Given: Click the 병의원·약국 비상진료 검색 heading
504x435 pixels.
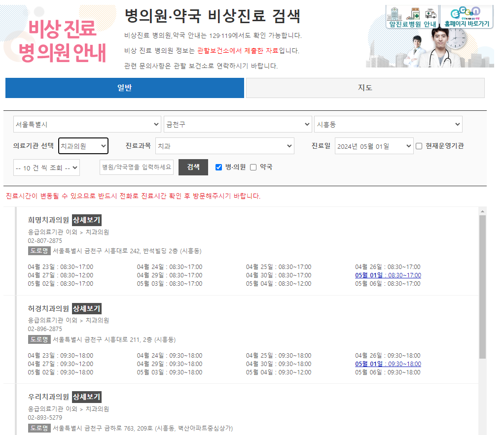Looking at the screenshot, I should [x=213, y=16].
